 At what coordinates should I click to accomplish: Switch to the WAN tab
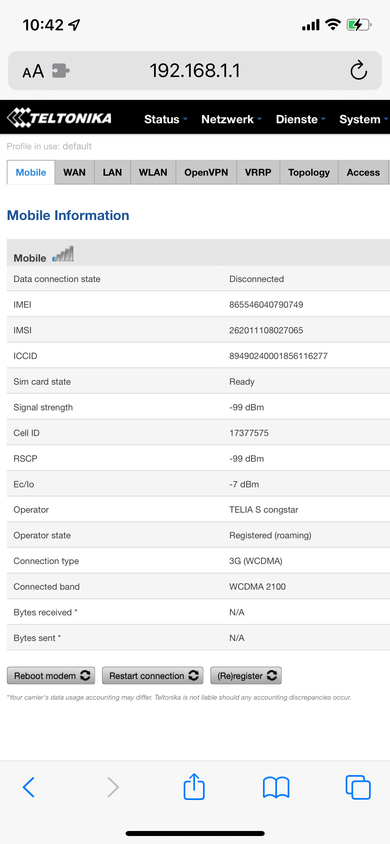[74, 172]
